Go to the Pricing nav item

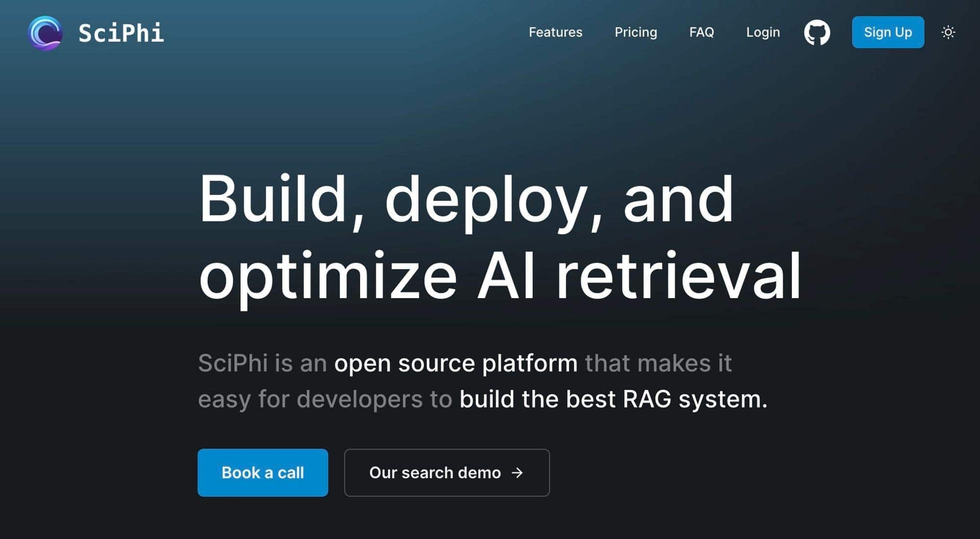636,32
